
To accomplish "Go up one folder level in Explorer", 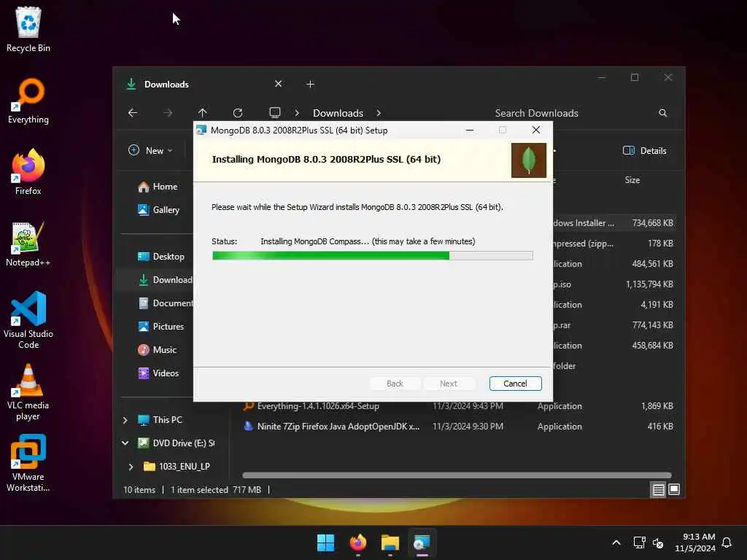I will (x=203, y=113).
